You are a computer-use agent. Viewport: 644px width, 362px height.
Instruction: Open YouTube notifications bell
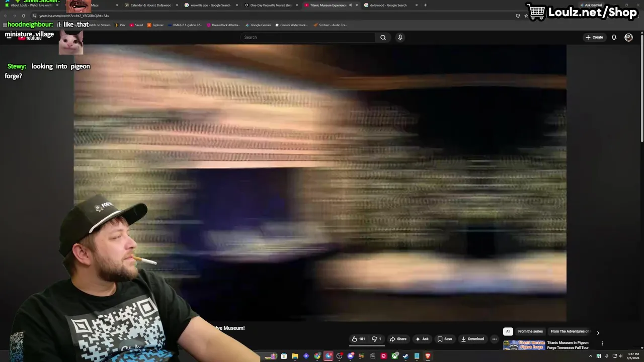[614, 37]
